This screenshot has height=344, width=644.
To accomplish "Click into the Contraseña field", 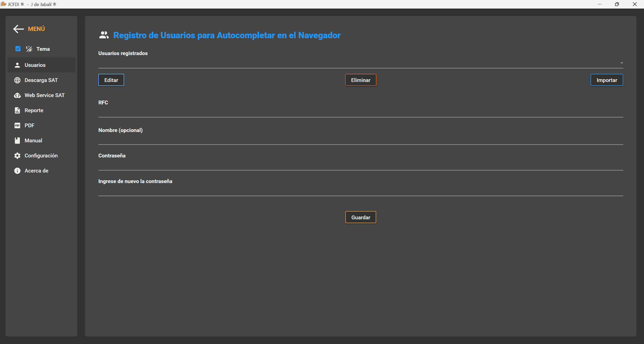I will click(360, 165).
